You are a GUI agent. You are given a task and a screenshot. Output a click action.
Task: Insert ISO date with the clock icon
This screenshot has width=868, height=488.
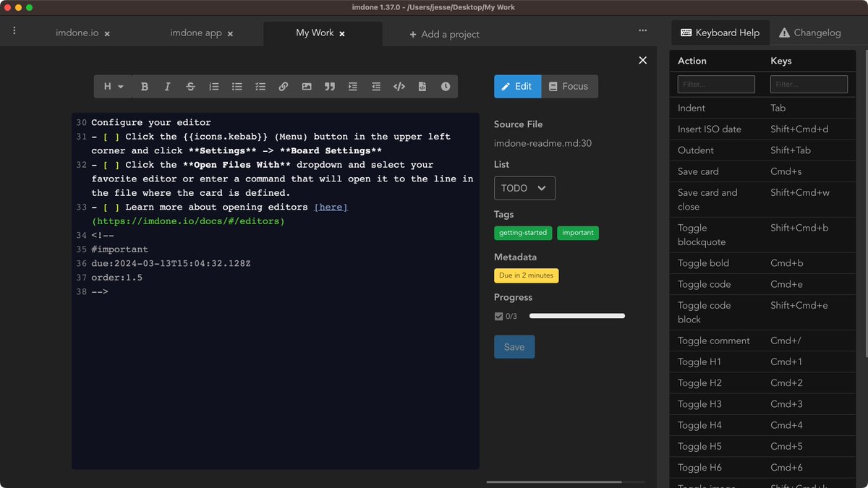tap(446, 87)
